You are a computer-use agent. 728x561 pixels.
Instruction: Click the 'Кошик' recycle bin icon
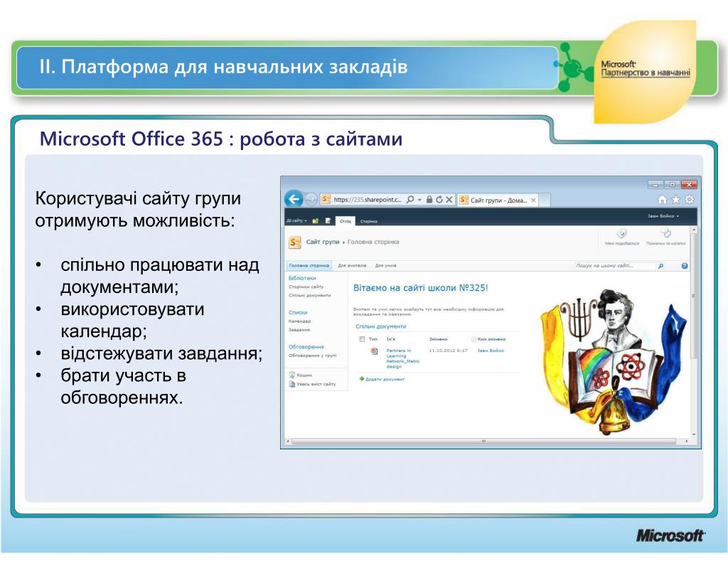(292, 375)
